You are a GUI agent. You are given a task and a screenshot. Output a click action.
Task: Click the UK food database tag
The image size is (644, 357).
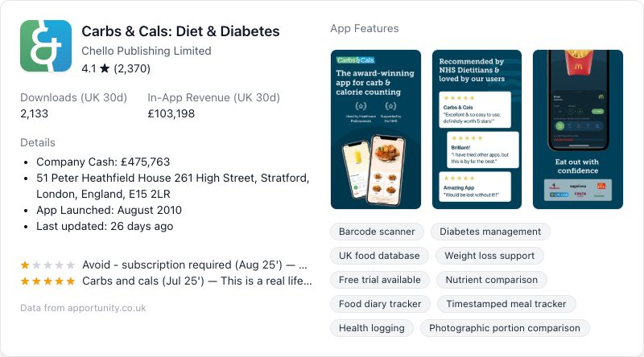(379, 256)
